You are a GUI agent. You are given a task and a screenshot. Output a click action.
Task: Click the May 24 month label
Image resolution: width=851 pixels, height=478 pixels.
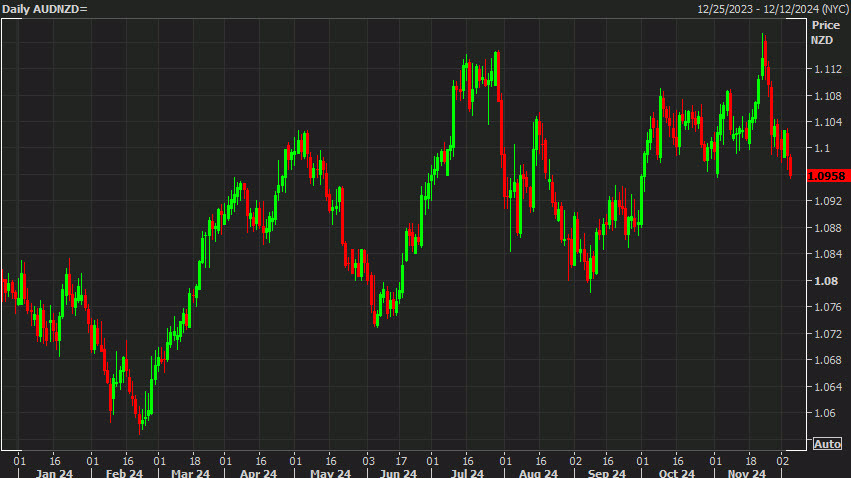coord(331,473)
